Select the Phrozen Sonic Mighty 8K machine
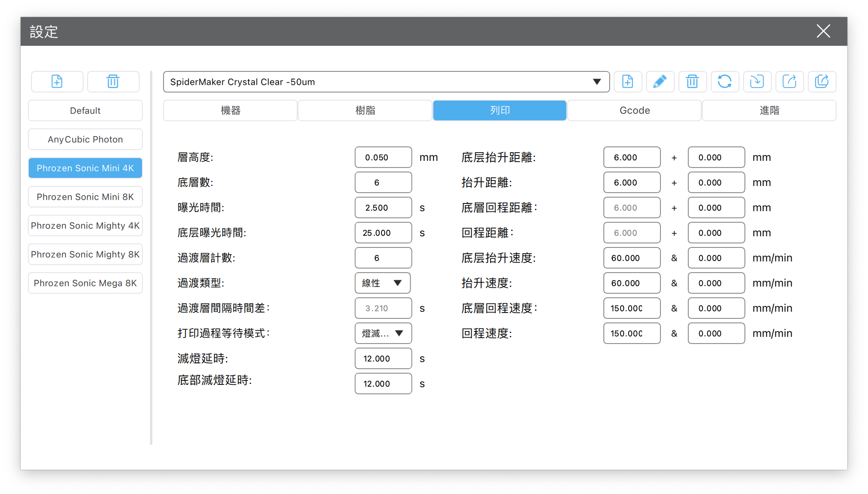This screenshot has height=494, width=868. click(x=85, y=254)
